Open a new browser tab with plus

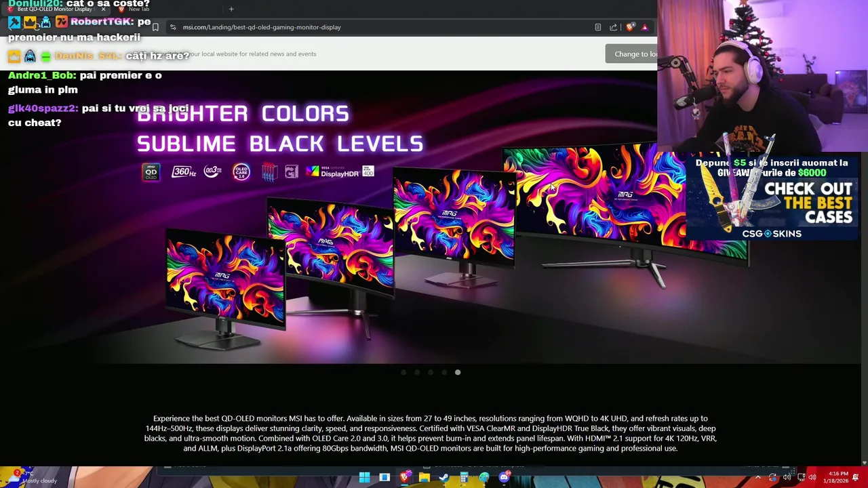231,9
